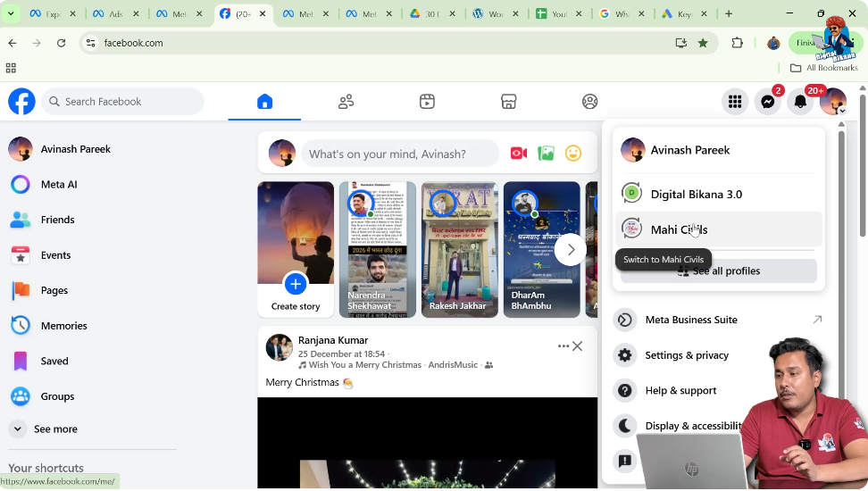Add Photo/video from composer
The width and height of the screenshot is (868, 491).
546,154
